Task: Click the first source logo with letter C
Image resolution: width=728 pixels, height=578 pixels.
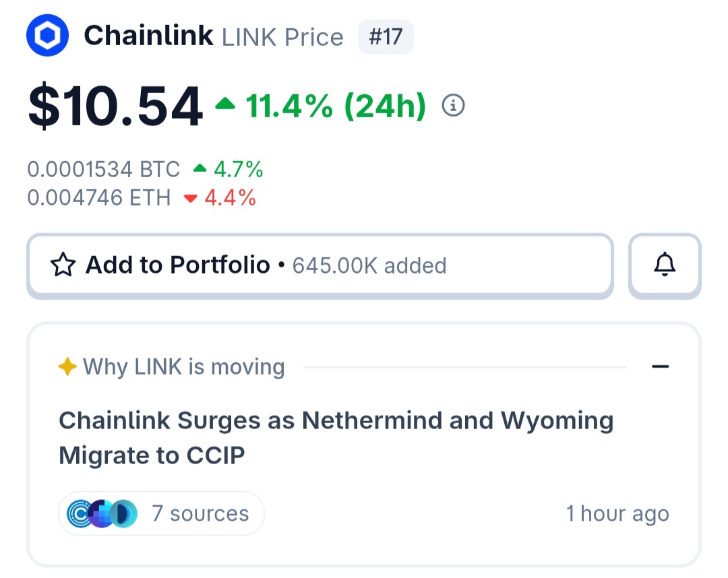Action: coord(80,513)
